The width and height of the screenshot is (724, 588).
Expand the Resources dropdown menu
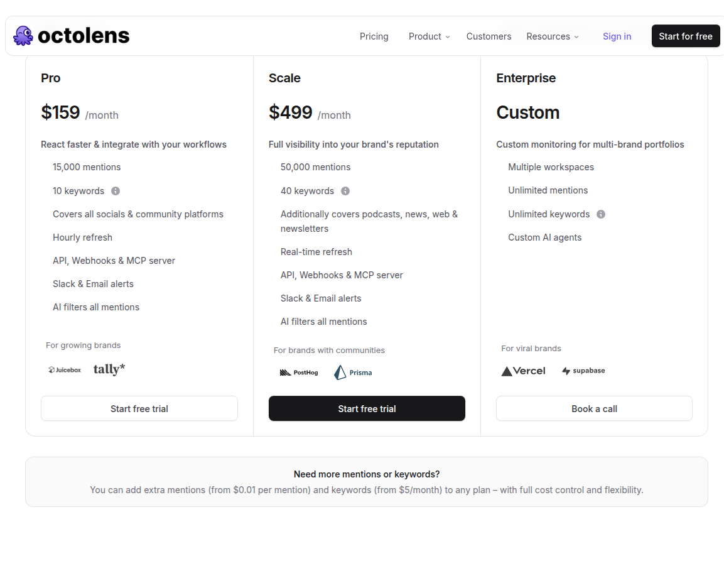(552, 36)
